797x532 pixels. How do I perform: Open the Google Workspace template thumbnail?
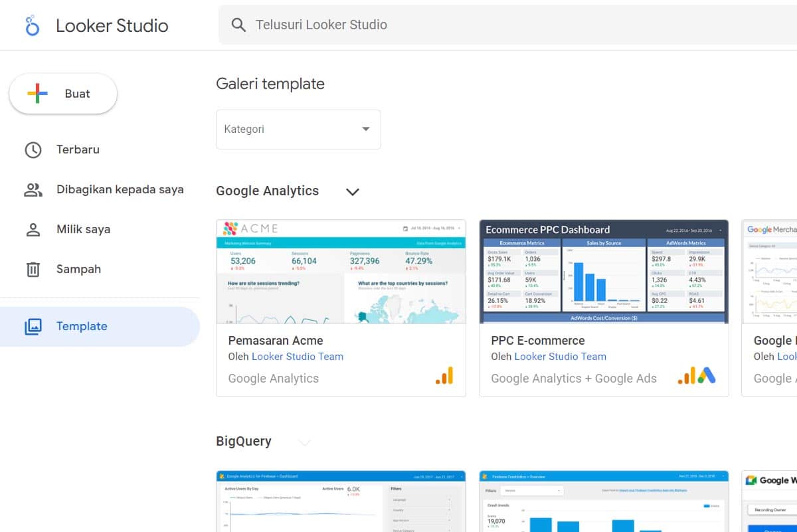[x=770, y=501]
